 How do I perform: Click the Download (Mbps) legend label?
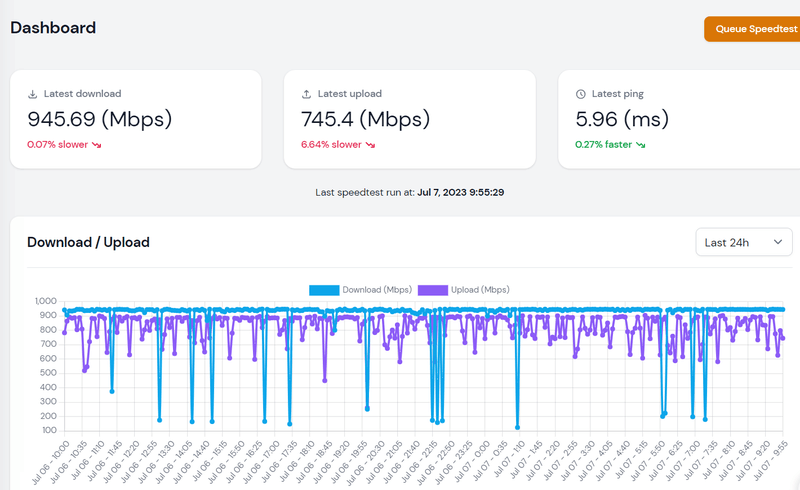pyautogui.click(x=377, y=289)
